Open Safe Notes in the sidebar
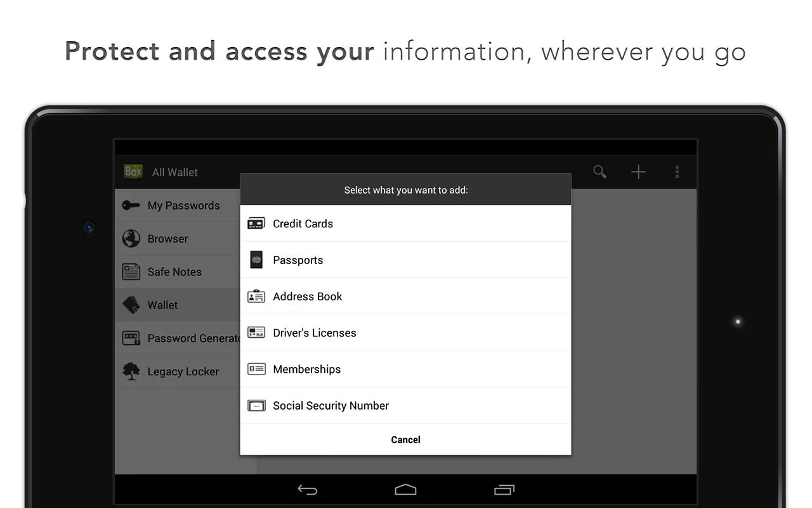 click(x=178, y=272)
